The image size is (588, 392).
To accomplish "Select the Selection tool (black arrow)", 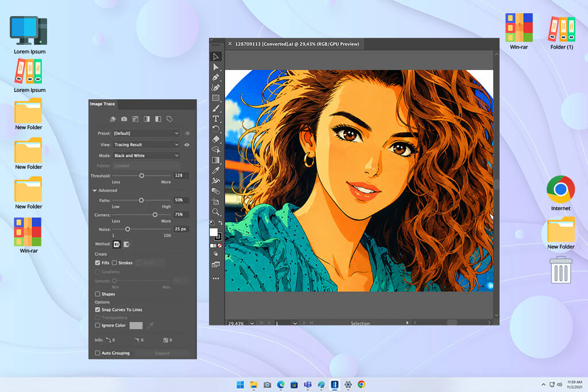I will point(216,57).
